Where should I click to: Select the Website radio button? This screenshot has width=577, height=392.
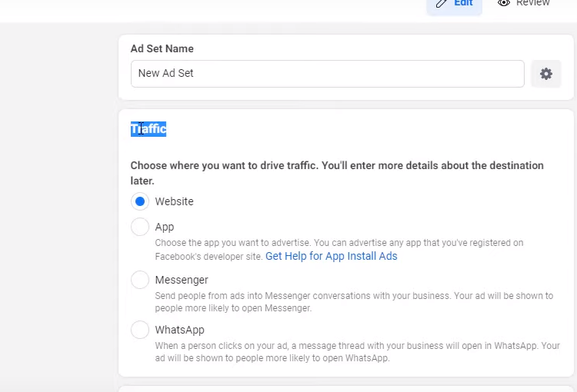tap(140, 201)
